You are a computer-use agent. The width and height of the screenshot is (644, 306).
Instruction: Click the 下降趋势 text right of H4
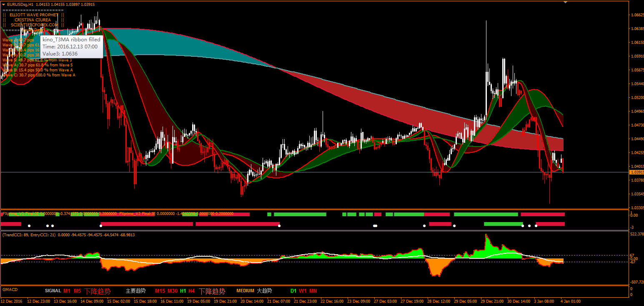click(x=212, y=291)
